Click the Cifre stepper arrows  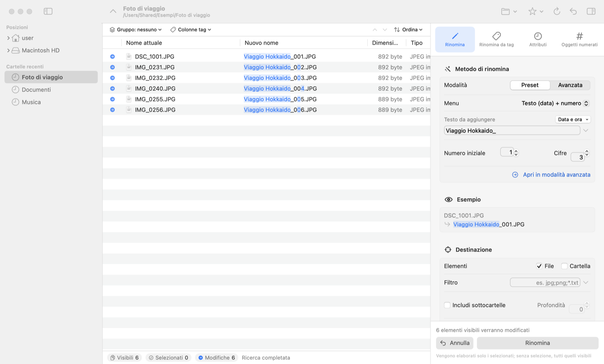click(x=587, y=153)
